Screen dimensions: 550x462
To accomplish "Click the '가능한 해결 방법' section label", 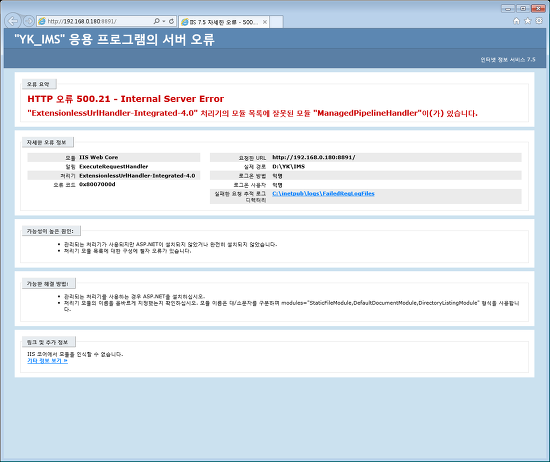I will 48,284.
